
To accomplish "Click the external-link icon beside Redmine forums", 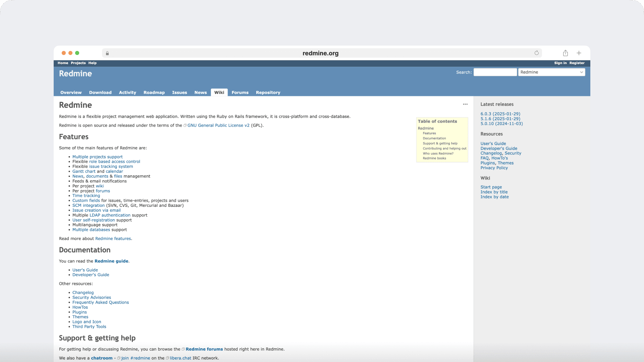I will pyautogui.click(x=183, y=349).
